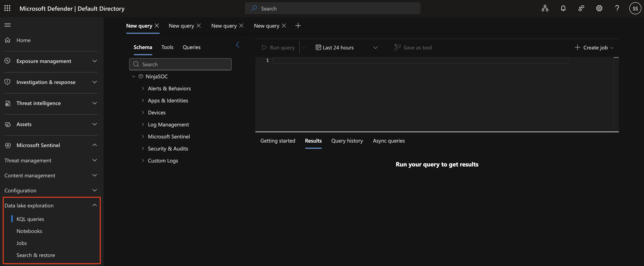The image size is (644, 266).
Task: Expand Threat intelligence chevron
Action: [94, 103]
